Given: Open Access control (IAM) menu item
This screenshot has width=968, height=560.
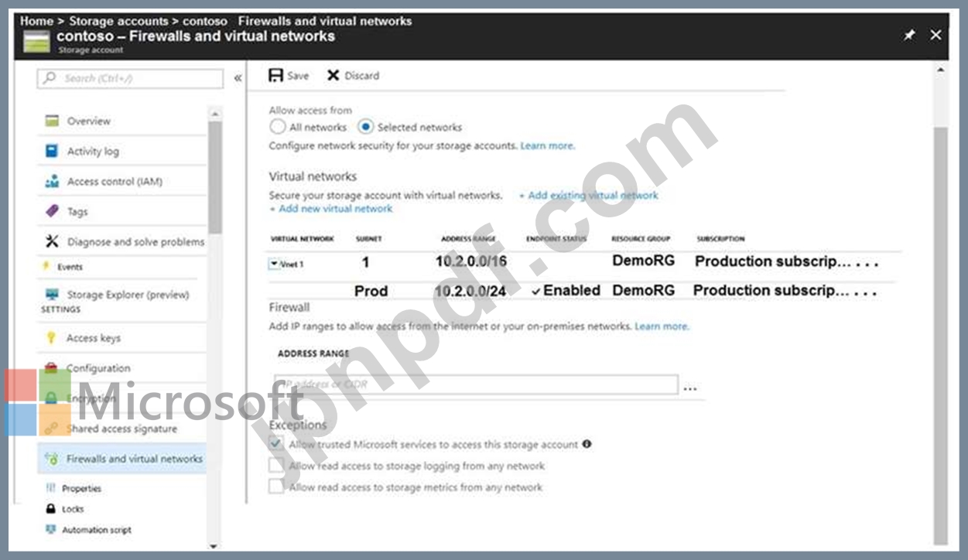Looking at the screenshot, I should (115, 182).
